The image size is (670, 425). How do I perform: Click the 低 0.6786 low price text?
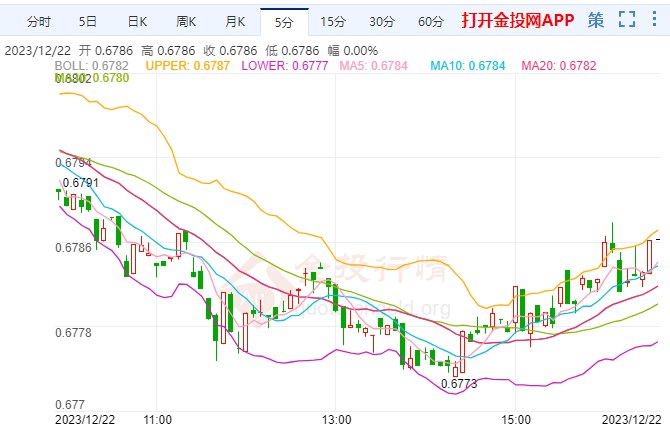(x=292, y=51)
